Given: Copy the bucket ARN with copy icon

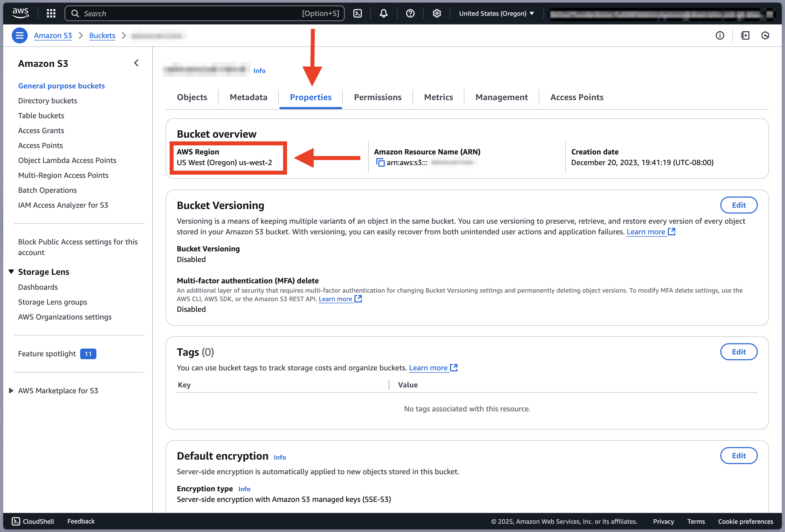Looking at the screenshot, I should (380, 163).
